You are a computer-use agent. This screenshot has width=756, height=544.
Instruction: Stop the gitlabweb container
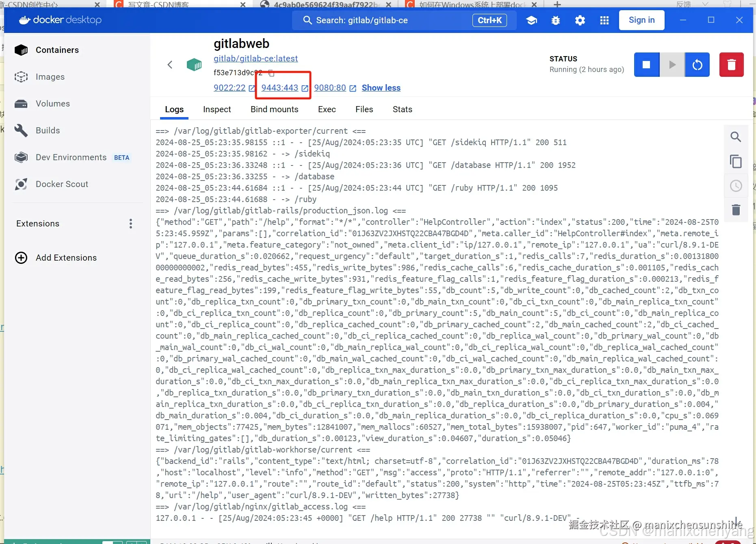(646, 65)
